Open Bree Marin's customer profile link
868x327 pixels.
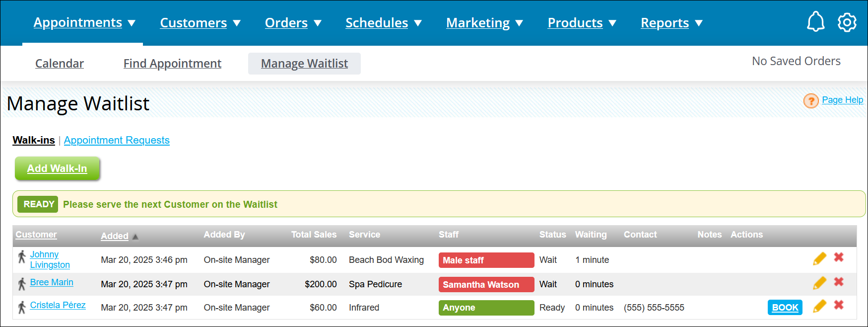(x=52, y=282)
